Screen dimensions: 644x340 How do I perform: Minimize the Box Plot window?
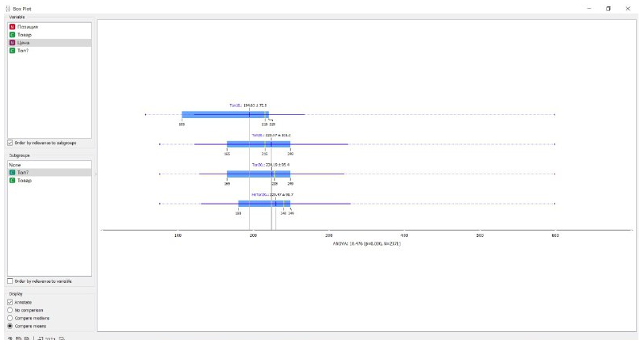pyautogui.click(x=589, y=9)
